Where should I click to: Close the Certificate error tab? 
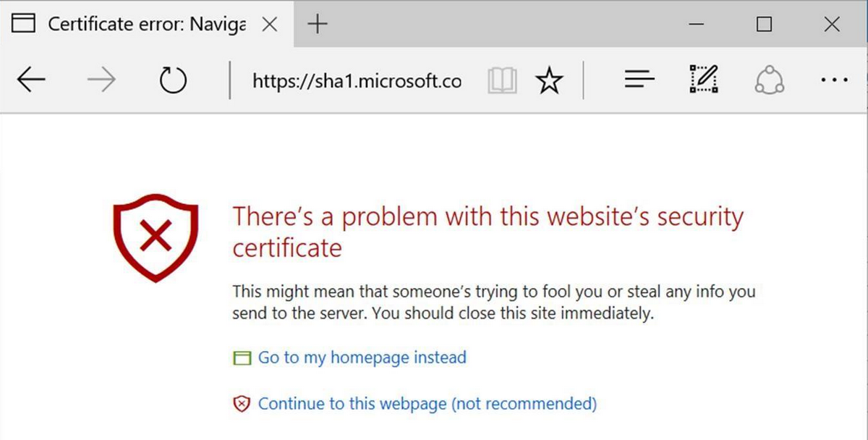pos(269,25)
